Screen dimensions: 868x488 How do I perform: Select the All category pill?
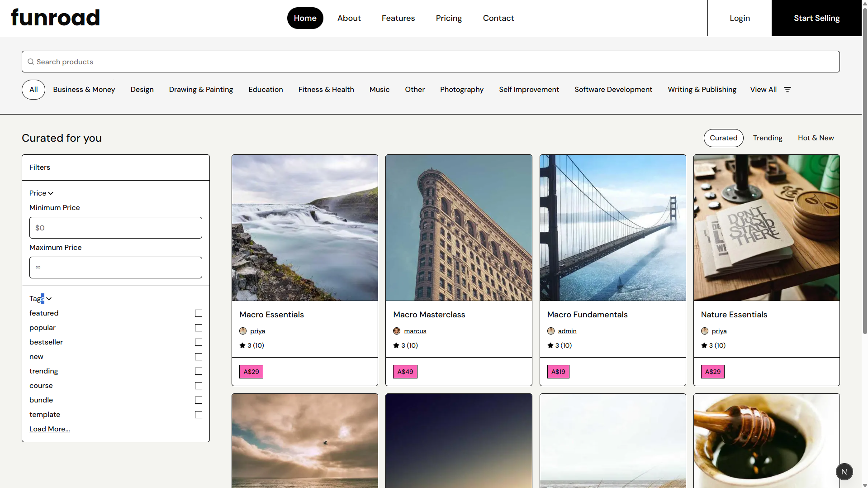pos(33,90)
